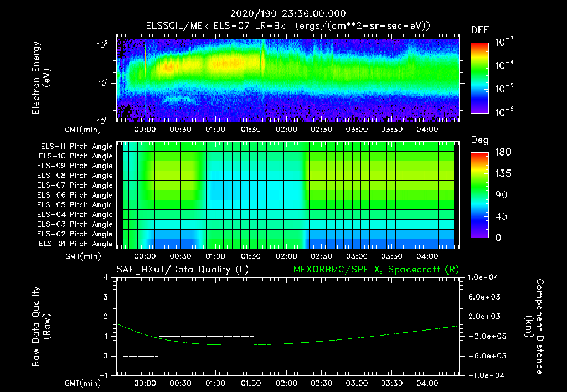Select the ELS-09 Pitch Angle row label

pyautogui.click(x=75, y=166)
